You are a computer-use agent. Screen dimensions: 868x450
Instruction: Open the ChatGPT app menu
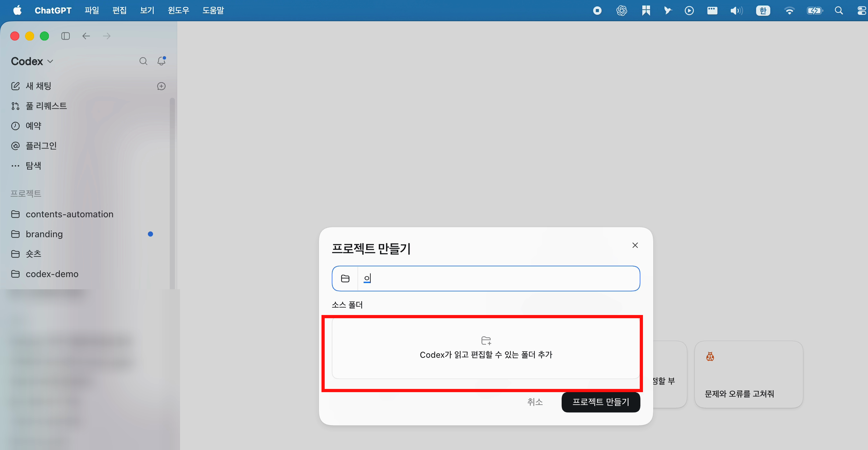point(53,10)
